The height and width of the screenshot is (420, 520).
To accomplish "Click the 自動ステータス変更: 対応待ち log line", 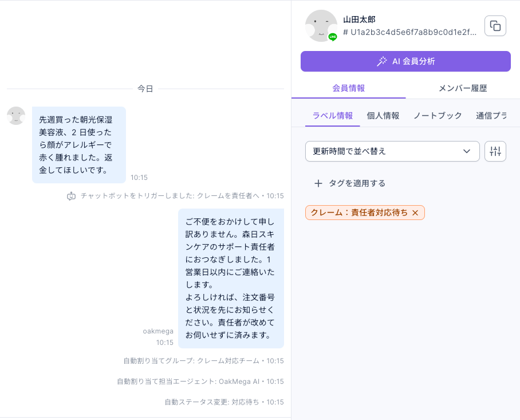I will coord(224,402).
